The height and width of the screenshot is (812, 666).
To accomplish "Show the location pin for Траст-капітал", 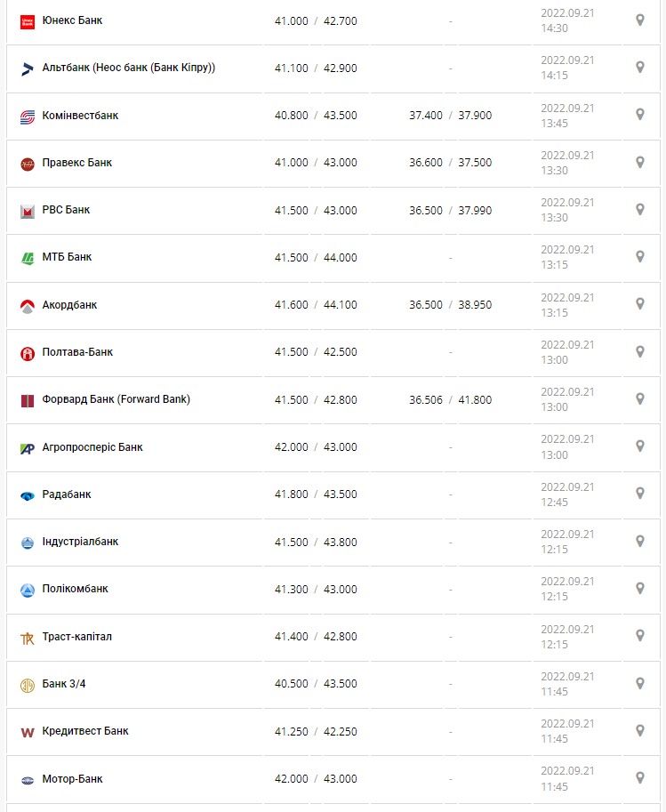I will [639, 636].
